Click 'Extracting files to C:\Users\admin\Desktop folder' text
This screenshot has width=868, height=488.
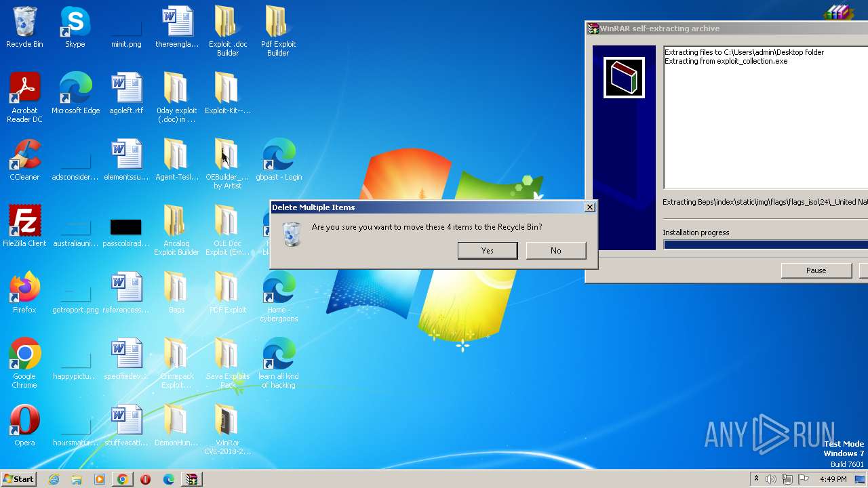pyautogui.click(x=744, y=52)
